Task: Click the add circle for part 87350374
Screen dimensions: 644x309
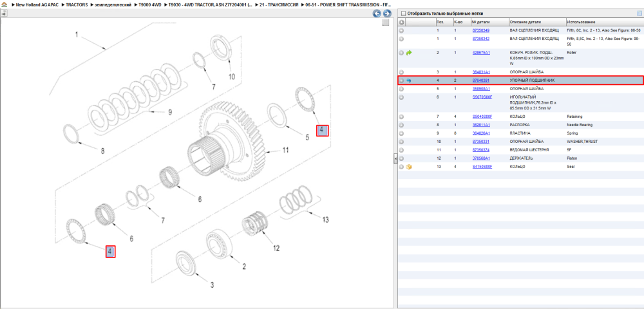Action: coord(401,150)
